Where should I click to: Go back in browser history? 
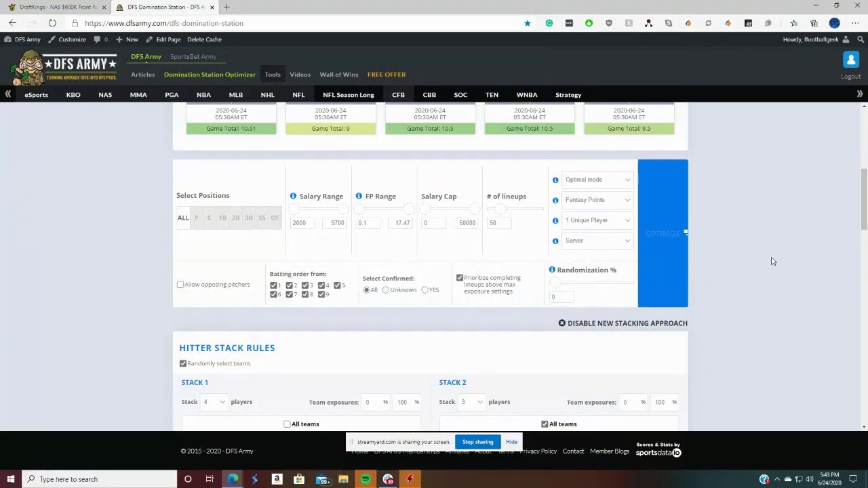click(12, 23)
